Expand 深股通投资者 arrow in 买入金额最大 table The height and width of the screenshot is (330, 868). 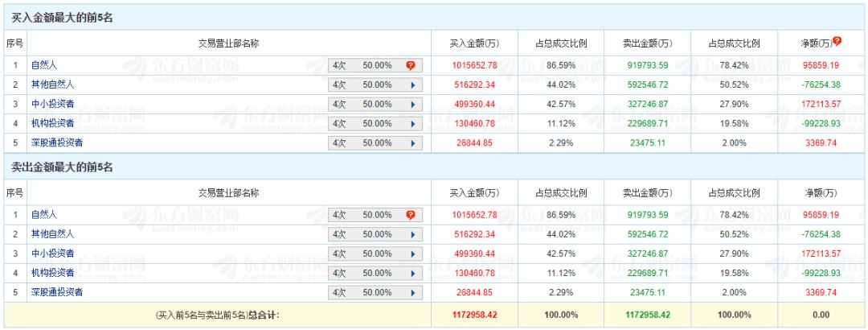pyautogui.click(x=411, y=143)
